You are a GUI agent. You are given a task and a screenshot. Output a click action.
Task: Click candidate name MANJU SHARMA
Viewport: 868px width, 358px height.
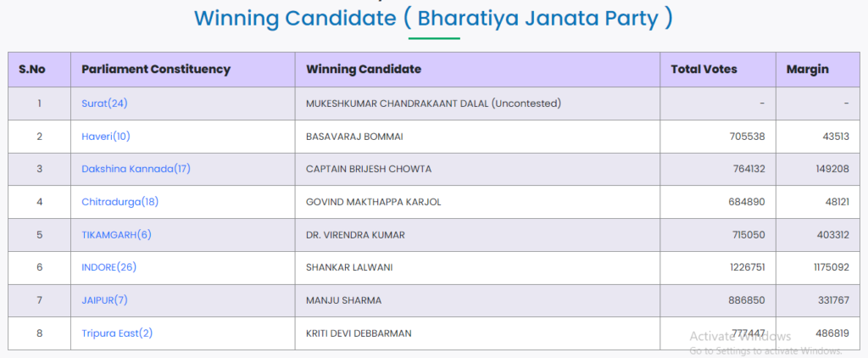[343, 299]
